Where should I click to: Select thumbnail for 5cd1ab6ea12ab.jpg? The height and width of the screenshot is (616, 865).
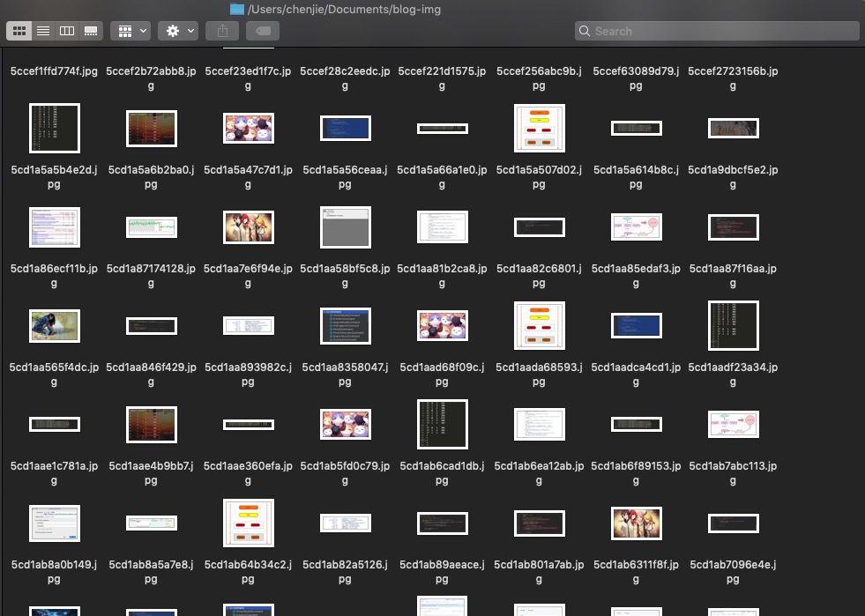pyautogui.click(x=540, y=424)
